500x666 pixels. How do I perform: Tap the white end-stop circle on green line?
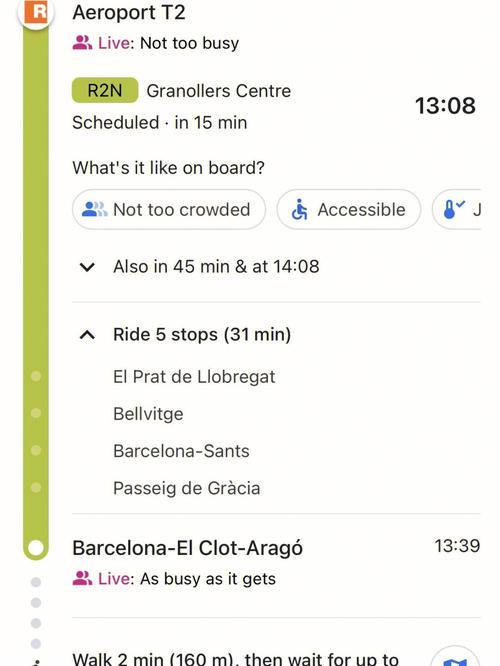coord(36,547)
